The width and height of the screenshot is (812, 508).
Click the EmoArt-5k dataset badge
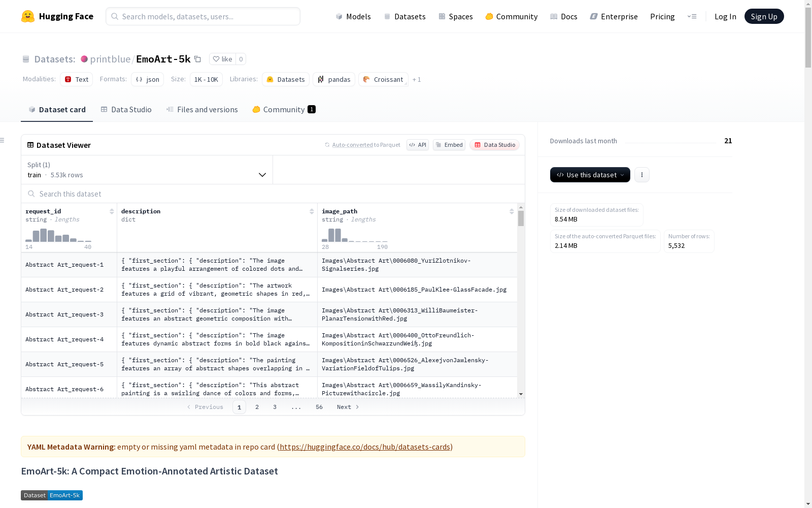pos(52,495)
